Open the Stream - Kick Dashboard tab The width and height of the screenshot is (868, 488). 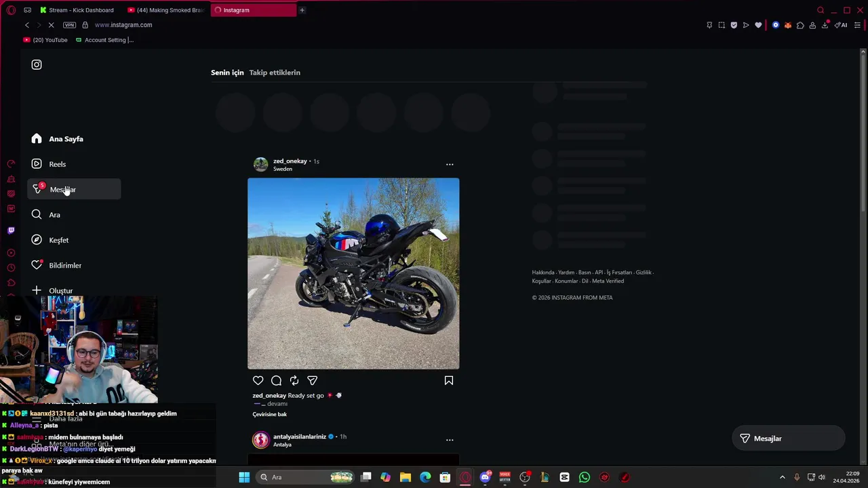click(79, 10)
